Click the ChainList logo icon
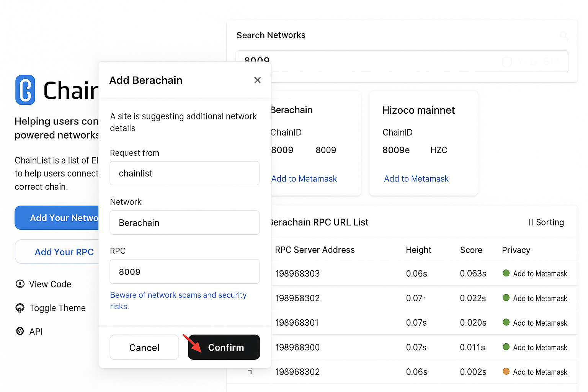Viewport: 588px width, 392px height. (x=25, y=90)
